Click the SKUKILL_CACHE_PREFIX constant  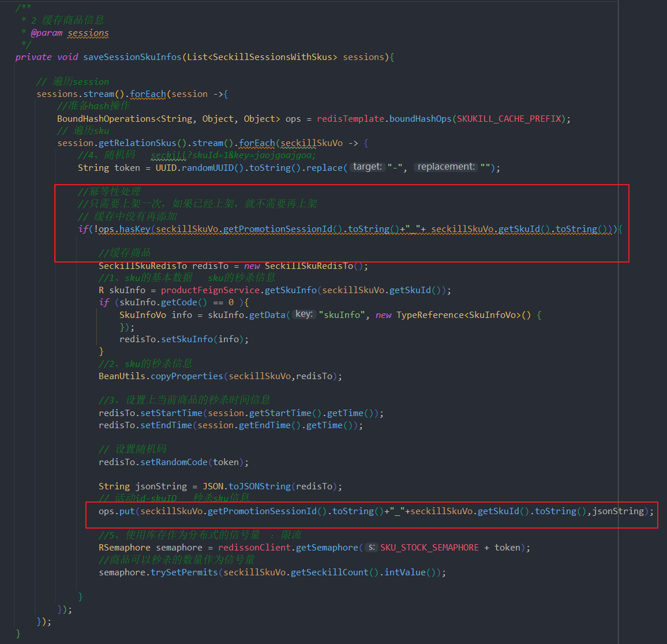[509, 119]
